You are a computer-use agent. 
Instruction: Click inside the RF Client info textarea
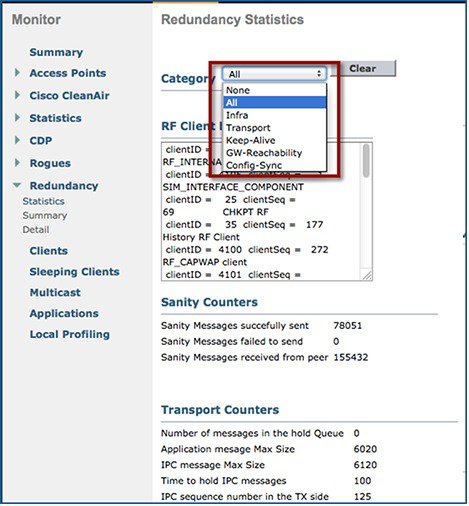266,212
